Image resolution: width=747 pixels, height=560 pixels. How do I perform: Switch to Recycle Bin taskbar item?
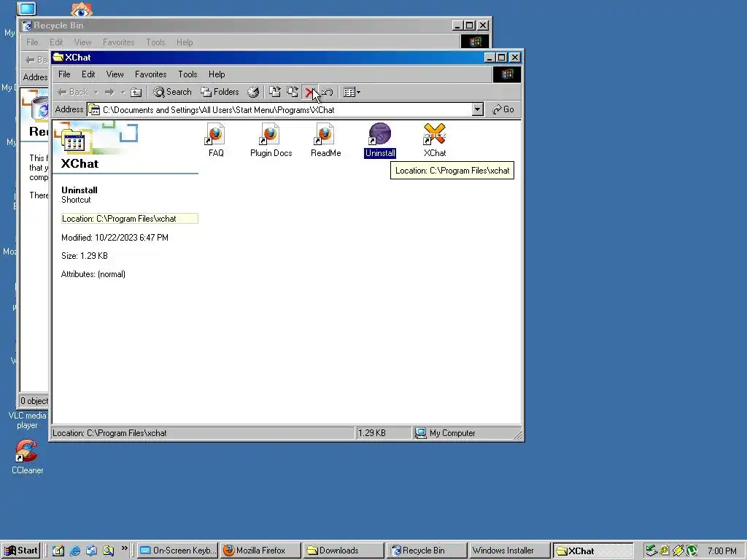(427, 551)
